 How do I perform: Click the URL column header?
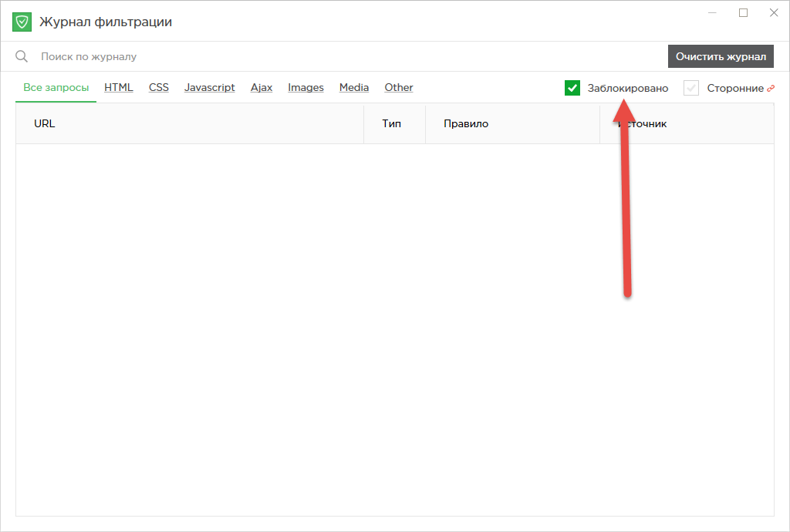click(45, 123)
